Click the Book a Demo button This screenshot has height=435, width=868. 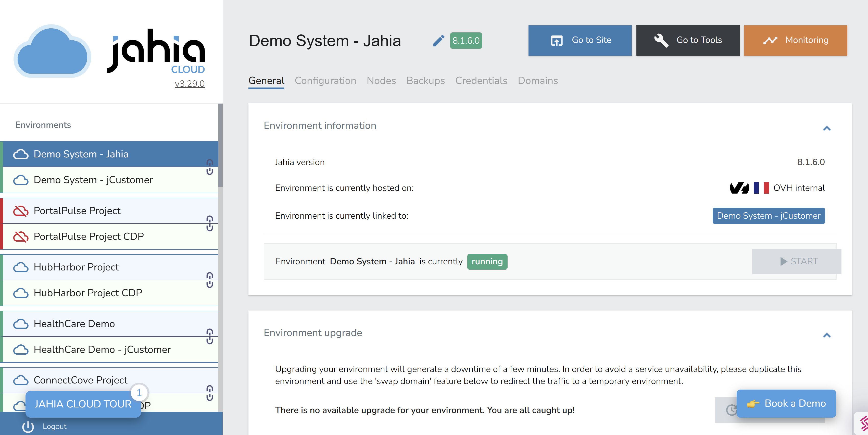786,403
